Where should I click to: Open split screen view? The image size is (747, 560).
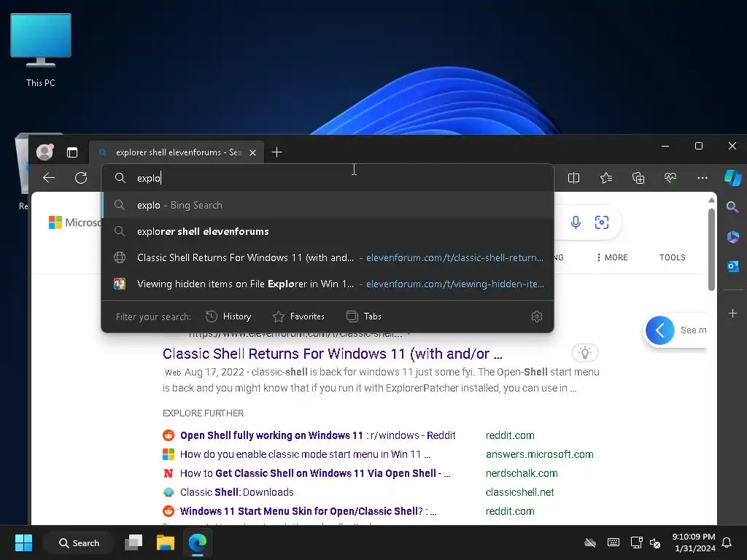click(573, 178)
